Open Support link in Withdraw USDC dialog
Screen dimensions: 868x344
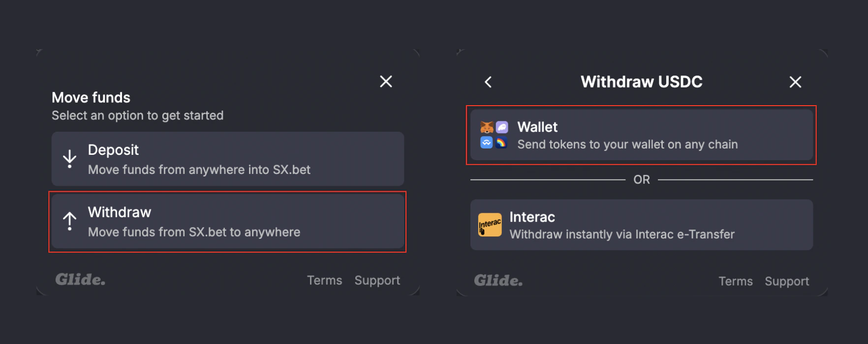(x=787, y=282)
